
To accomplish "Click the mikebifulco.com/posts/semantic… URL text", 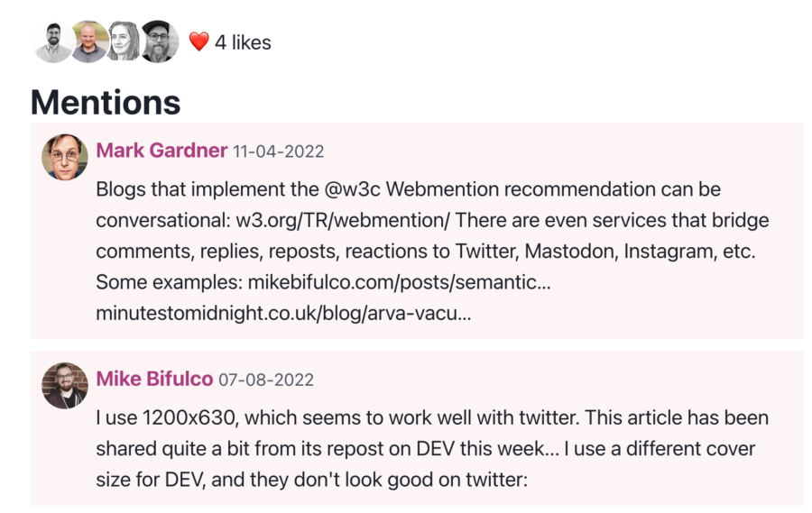I will coord(400,282).
